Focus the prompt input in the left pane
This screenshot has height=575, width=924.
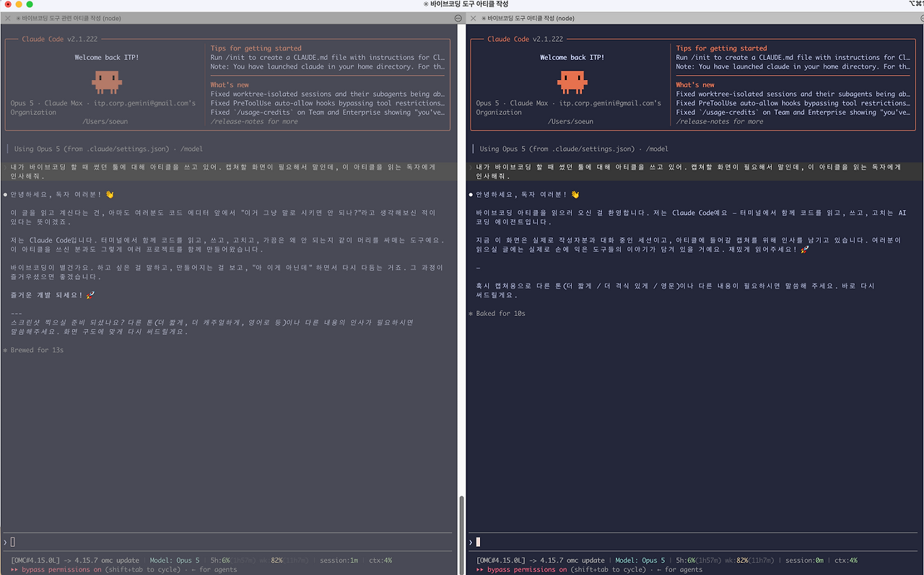(228, 542)
